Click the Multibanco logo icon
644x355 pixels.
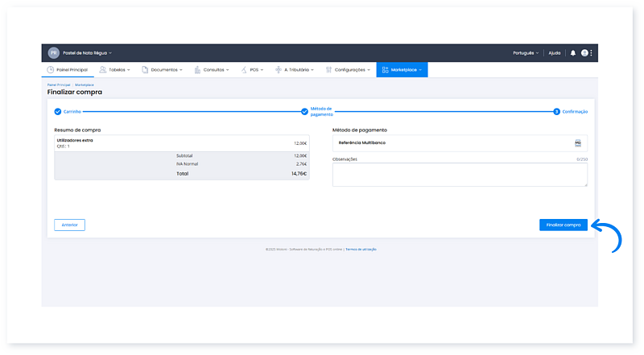click(578, 142)
